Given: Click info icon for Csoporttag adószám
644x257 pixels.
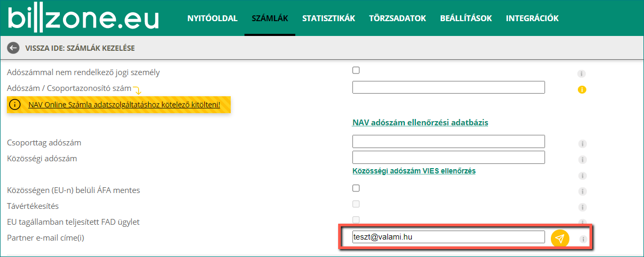Looking at the screenshot, I should [582, 144].
